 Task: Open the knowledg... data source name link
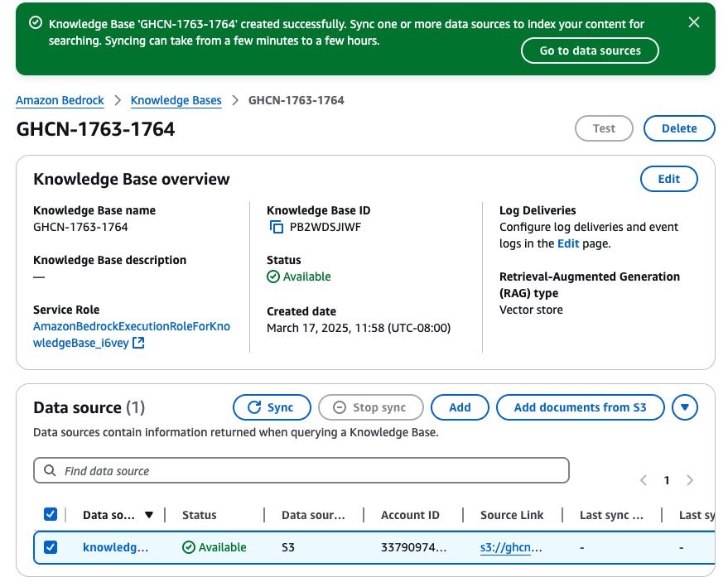coord(116,548)
